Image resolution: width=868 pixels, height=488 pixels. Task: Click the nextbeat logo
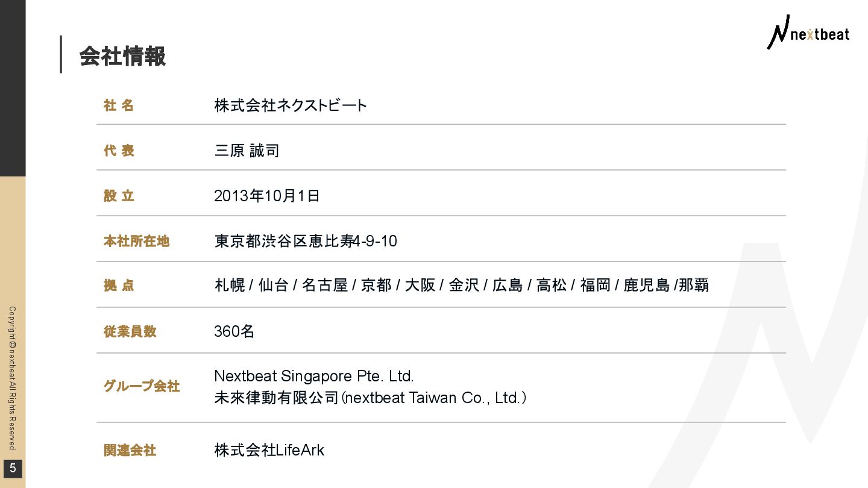(x=808, y=33)
